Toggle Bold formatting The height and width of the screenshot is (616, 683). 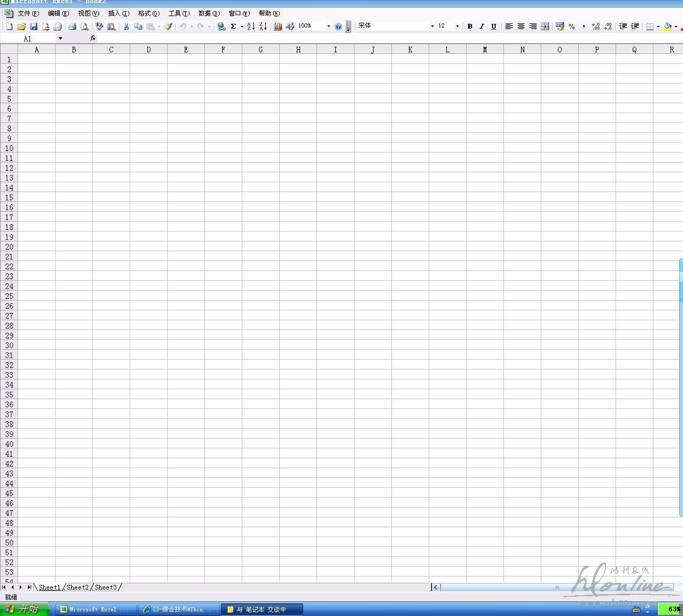pyautogui.click(x=470, y=26)
